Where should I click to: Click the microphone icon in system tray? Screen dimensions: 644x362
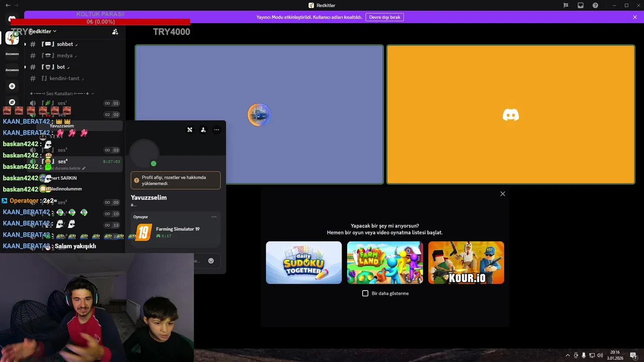[x=584, y=355]
